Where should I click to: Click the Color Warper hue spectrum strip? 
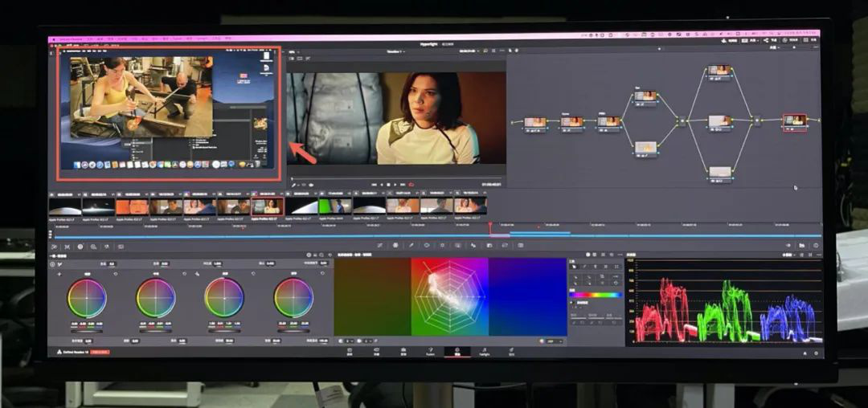click(596, 295)
